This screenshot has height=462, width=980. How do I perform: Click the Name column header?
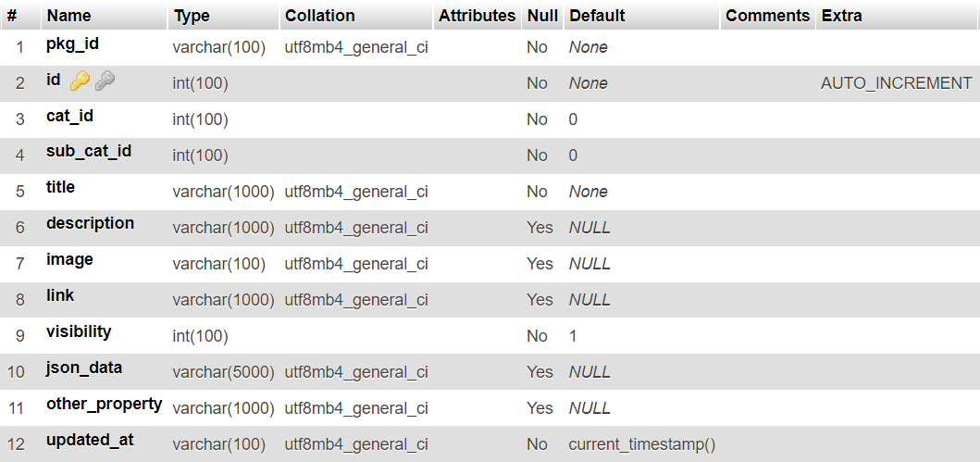(68, 16)
